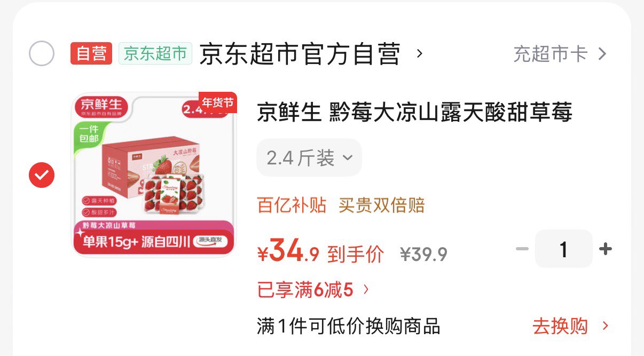Click the quantity field showing 1
This screenshot has width=644, height=356.
[x=563, y=249]
